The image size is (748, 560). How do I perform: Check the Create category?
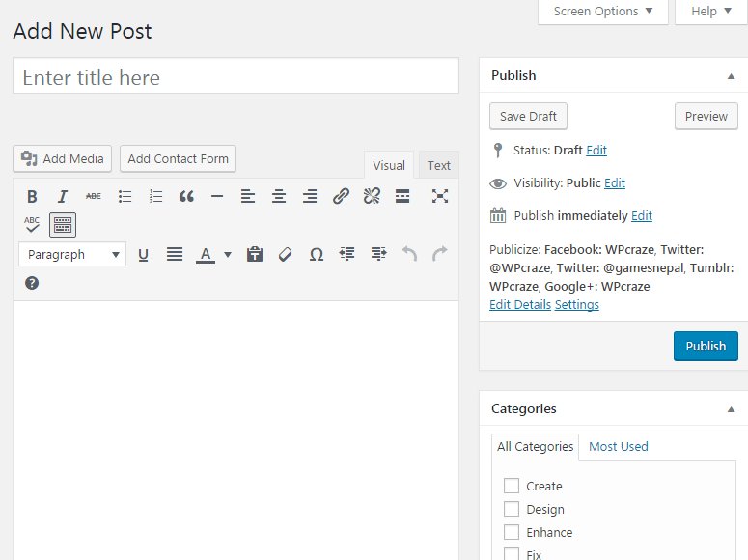point(512,486)
